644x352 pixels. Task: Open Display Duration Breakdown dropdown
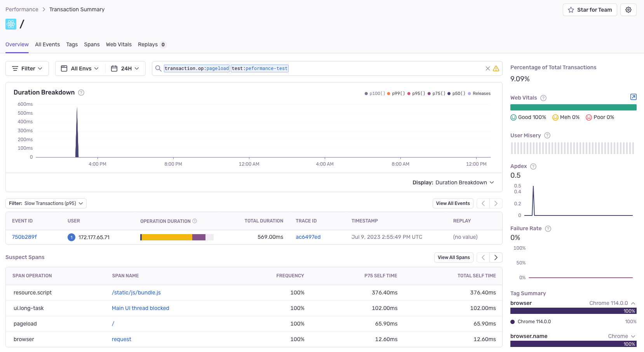pos(453,183)
